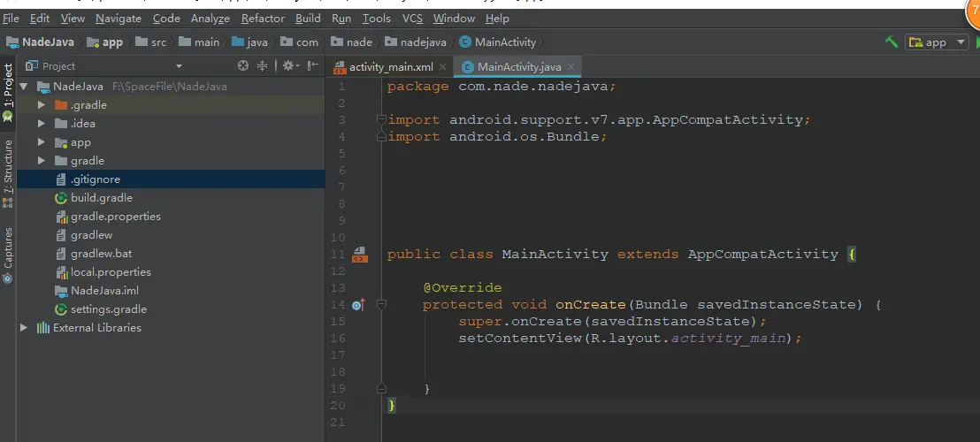Click the nade breadcrumb in navigation bar
The image size is (980, 442).
pyautogui.click(x=352, y=42)
